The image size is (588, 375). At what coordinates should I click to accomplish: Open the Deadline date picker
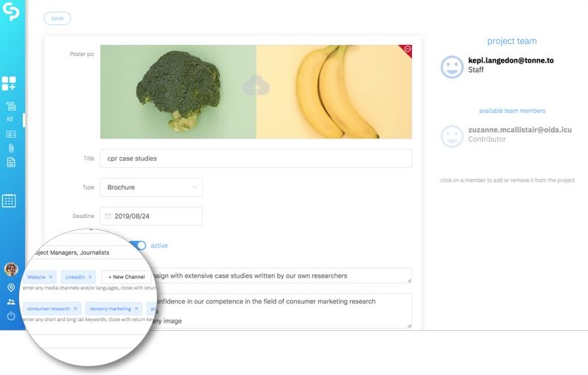pyautogui.click(x=151, y=217)
